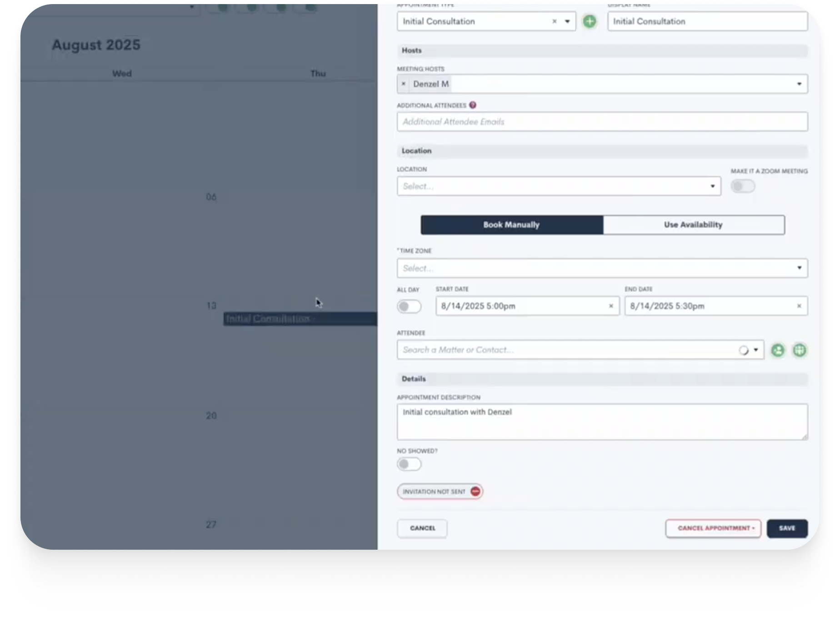Open the Appointment Type dropdown arrow
The image size is (840, 622).
(x=567, y=21)
